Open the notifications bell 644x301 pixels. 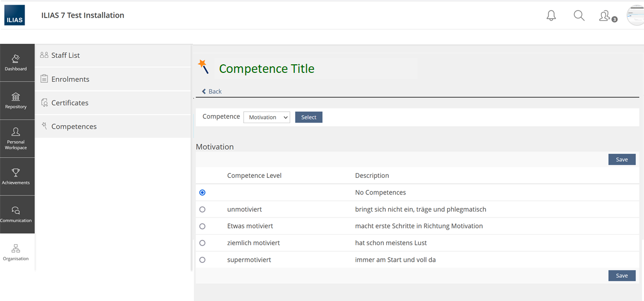551,16
